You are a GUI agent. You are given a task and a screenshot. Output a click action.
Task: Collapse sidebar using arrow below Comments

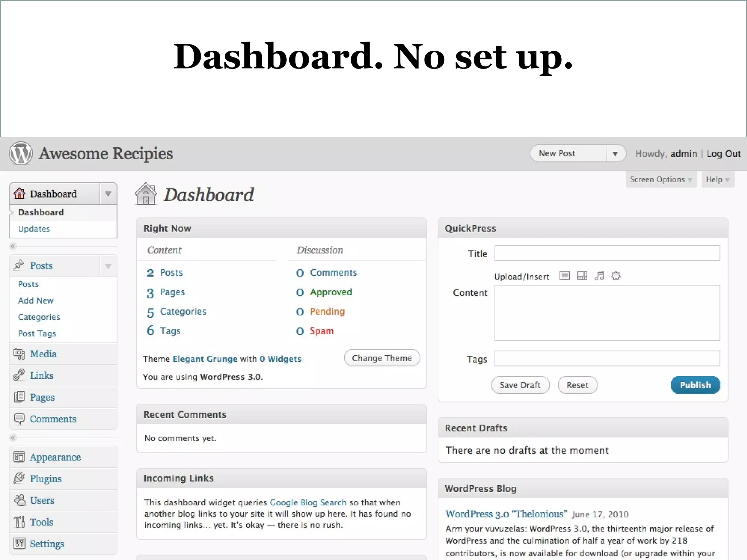[13, 437]
